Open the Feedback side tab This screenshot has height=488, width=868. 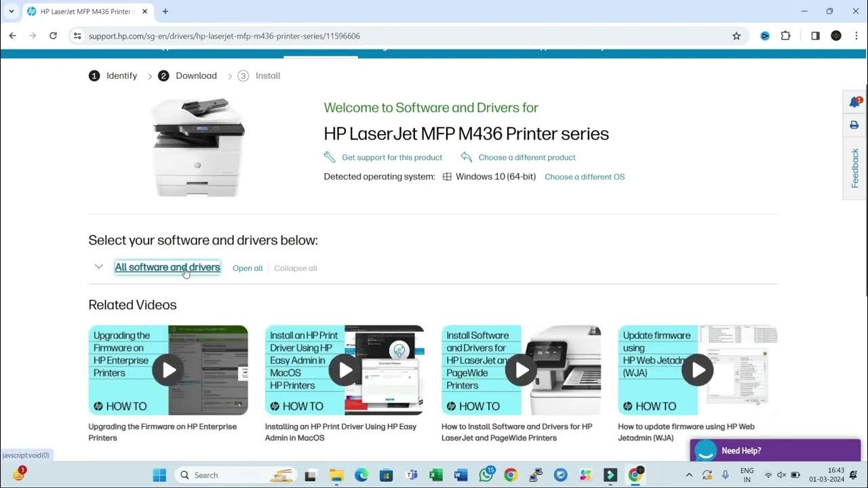[x=855, y=168]
